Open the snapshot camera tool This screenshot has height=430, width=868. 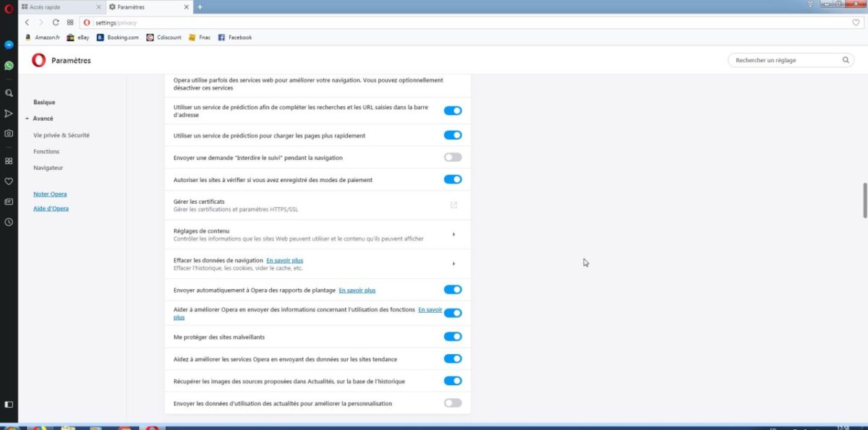[x=9, y=133]
